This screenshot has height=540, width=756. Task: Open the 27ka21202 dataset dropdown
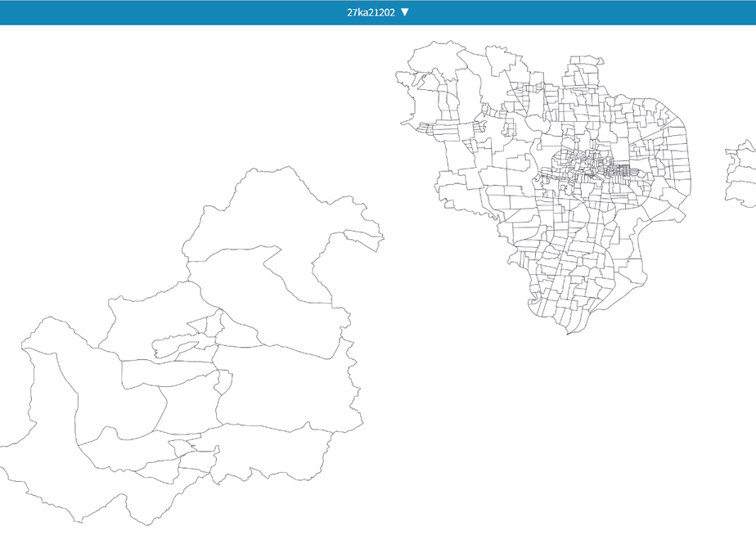(x=378, y=12)
